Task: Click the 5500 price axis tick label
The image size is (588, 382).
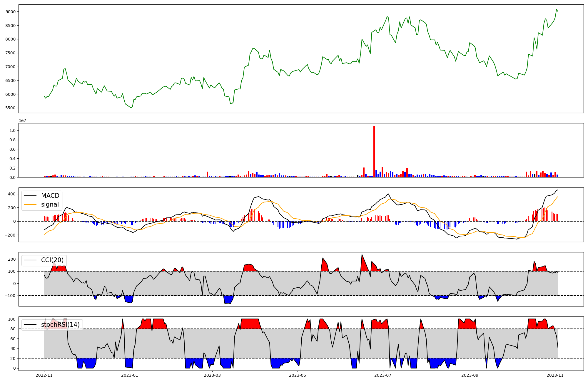Action: (11, 108)
